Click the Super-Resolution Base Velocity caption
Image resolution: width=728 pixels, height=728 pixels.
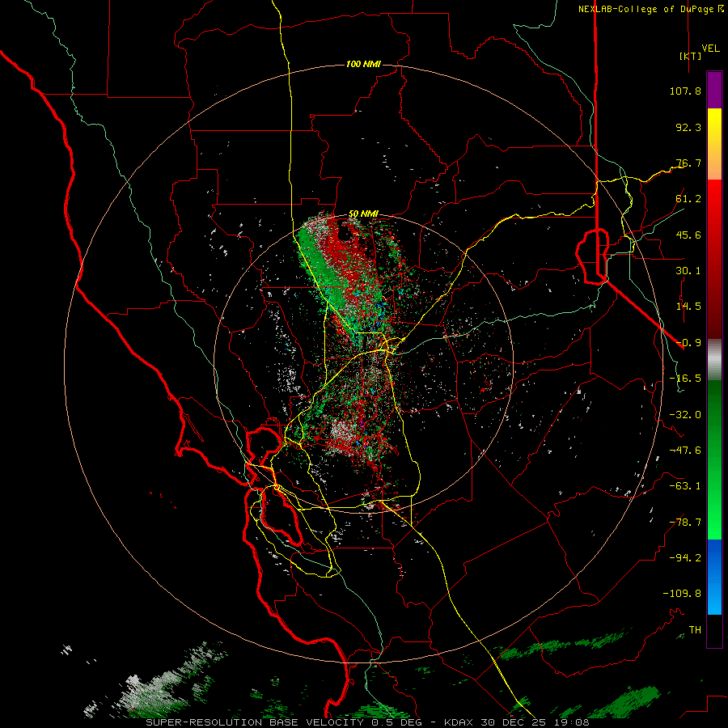click(x=367, y=722)
